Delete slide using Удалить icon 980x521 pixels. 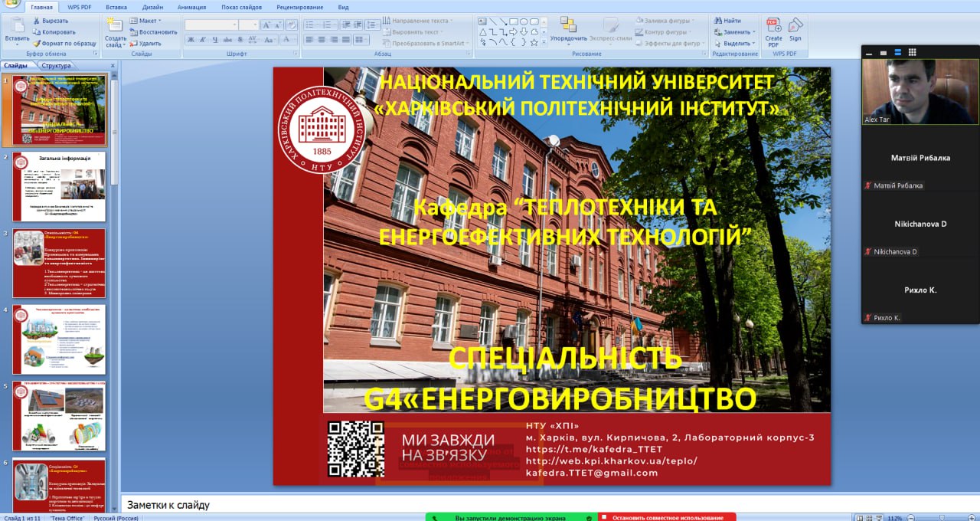[134, 44]
